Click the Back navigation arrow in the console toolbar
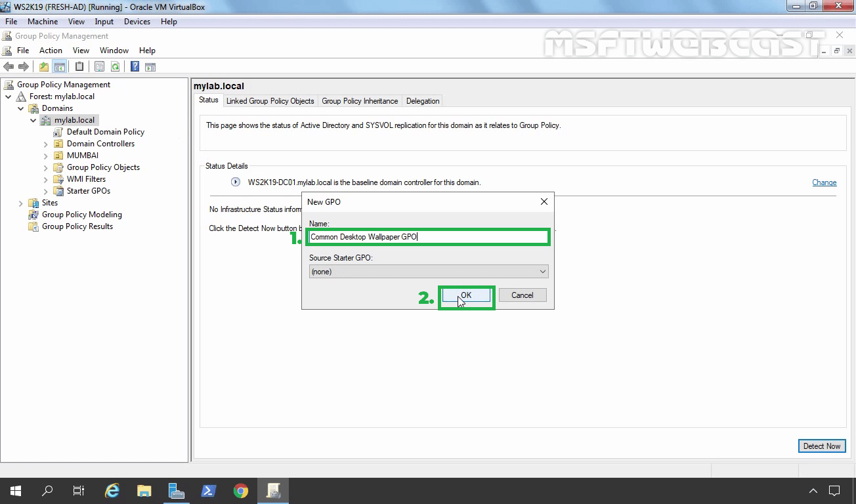Image resolution: width=856 pixels, height=504 pixels. click(9, 66)
